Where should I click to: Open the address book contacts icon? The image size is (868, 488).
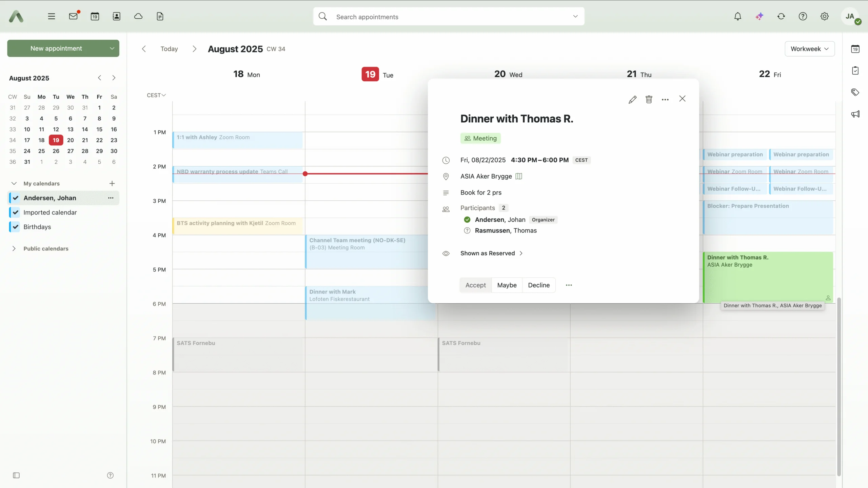[116, 16]
